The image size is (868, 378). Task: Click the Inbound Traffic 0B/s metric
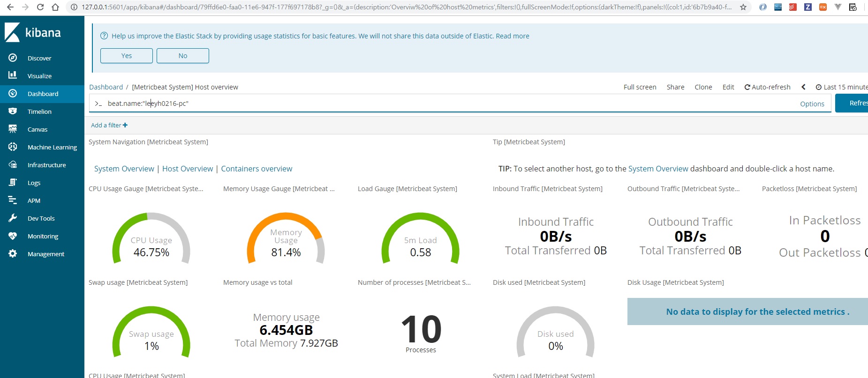point(556,236)
